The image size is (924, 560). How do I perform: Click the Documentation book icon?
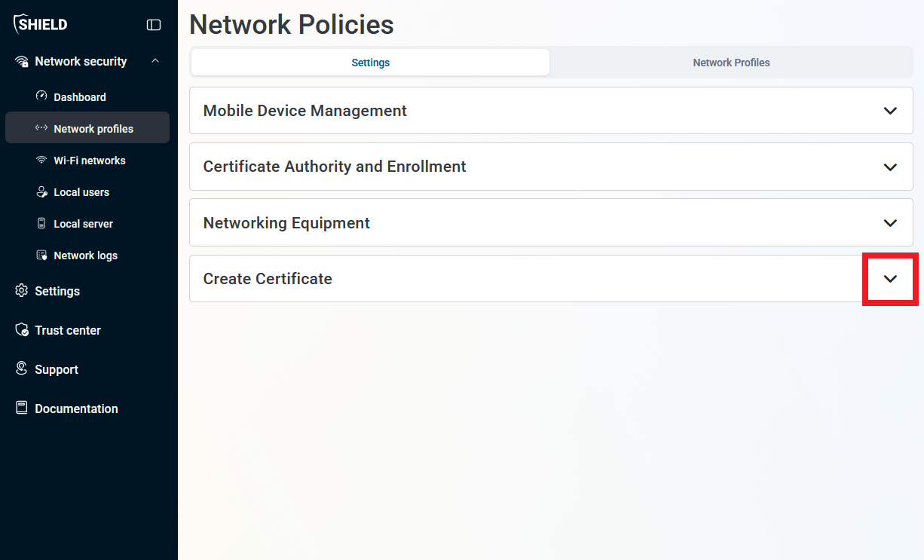(22, 408)
